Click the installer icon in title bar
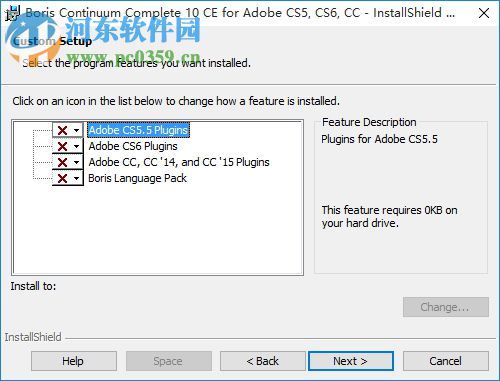The image size is (500, 381). (12, 13)
